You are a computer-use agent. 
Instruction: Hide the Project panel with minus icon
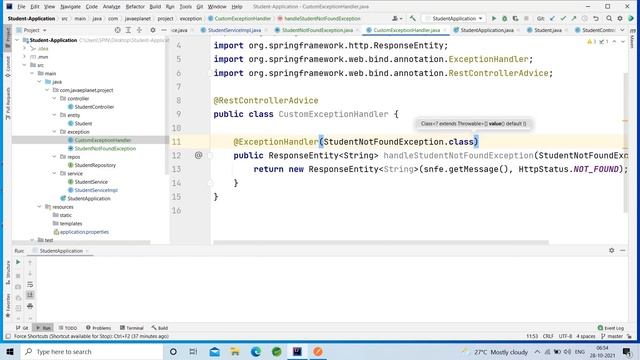pyautogui.click(x=164, y=30)
